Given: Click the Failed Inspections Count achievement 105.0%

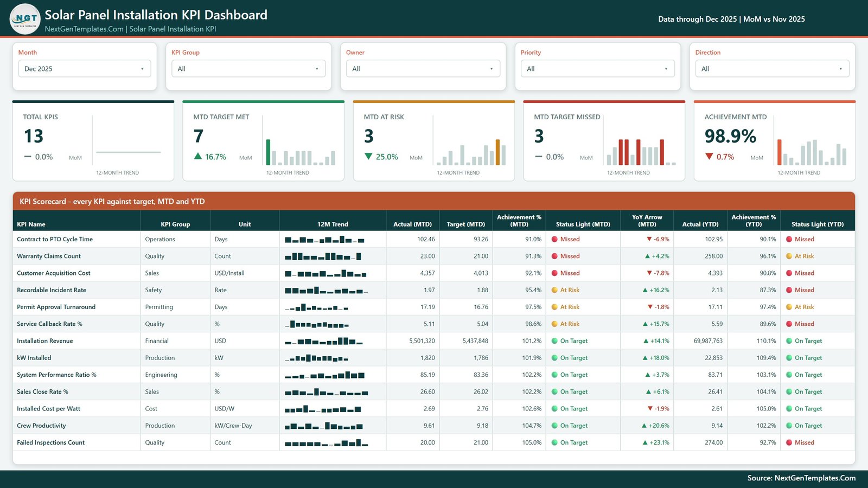Looking at the screenshot, I should point(532,442).
